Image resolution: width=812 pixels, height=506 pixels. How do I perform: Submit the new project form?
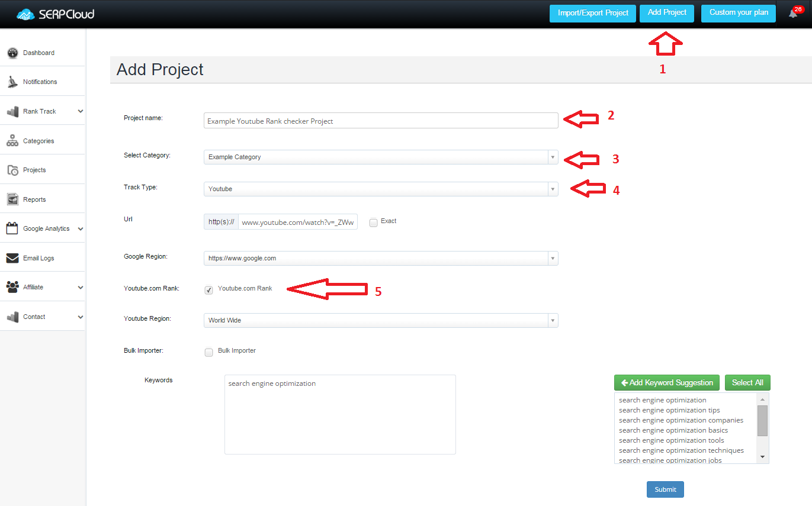coord(665,489)
